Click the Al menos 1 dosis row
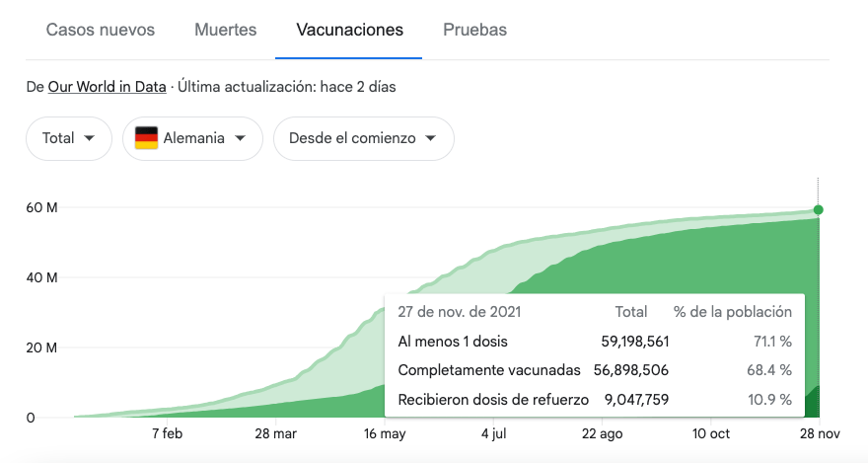The width and height of the screenshot is (868, 463). (x=594, y=343)
